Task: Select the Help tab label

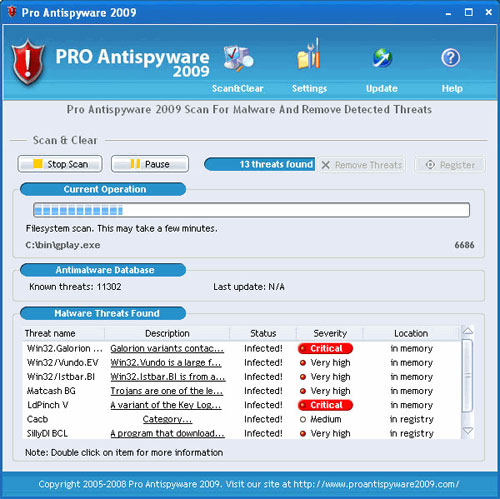Action: tap(452, 88)
